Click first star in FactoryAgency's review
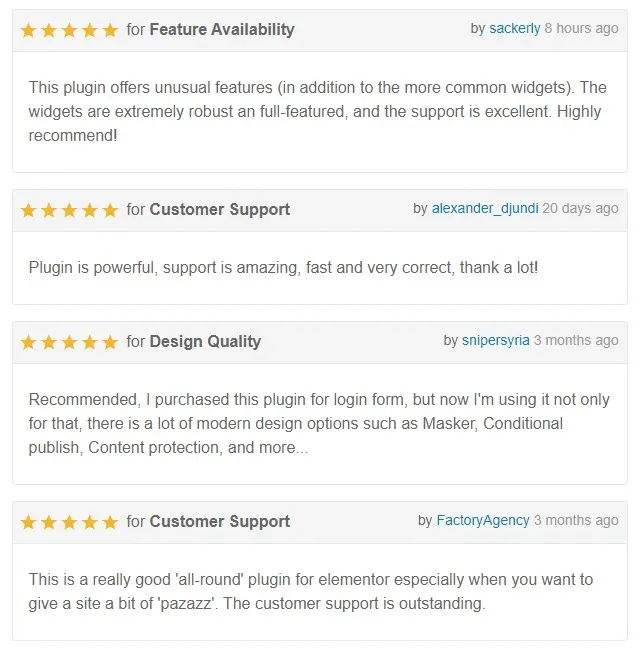Screen dimensions: 641x652 point(29,522)
